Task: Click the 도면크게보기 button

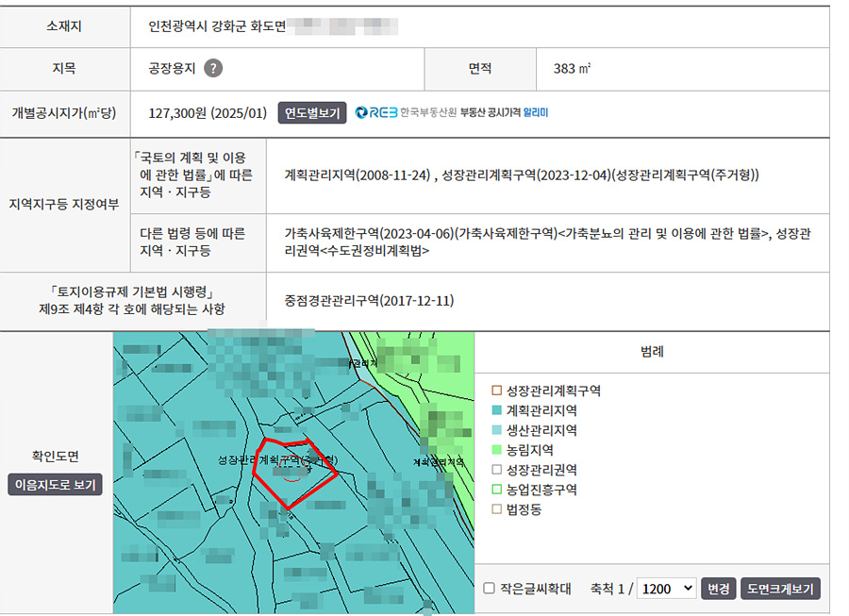Action: tap(780, 589)
